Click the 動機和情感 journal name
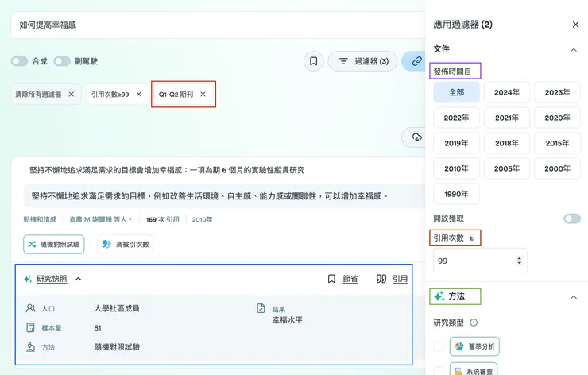 (x=40, y=220)
